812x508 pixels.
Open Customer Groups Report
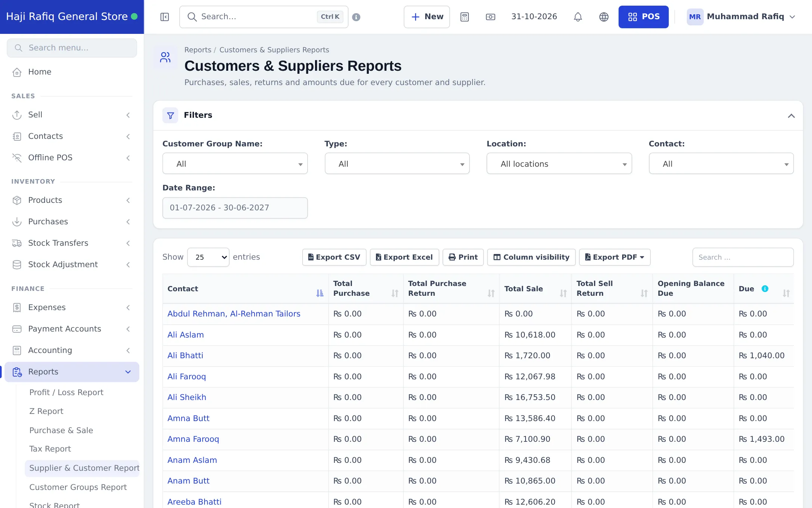click(x=78, y=487)
